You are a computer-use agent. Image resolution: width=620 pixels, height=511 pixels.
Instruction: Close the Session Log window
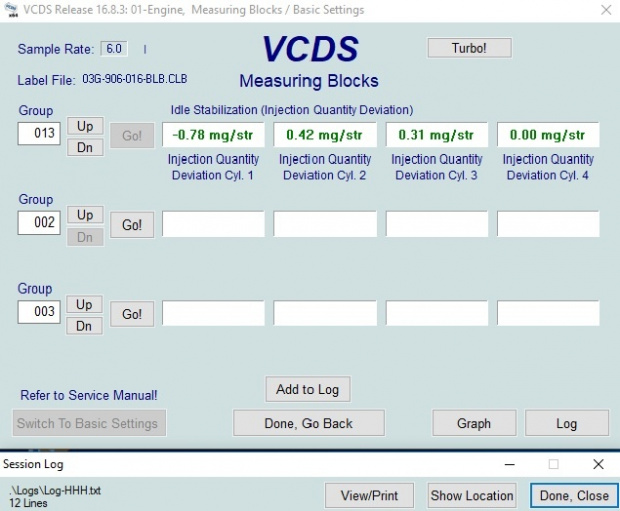coord(599,464)
